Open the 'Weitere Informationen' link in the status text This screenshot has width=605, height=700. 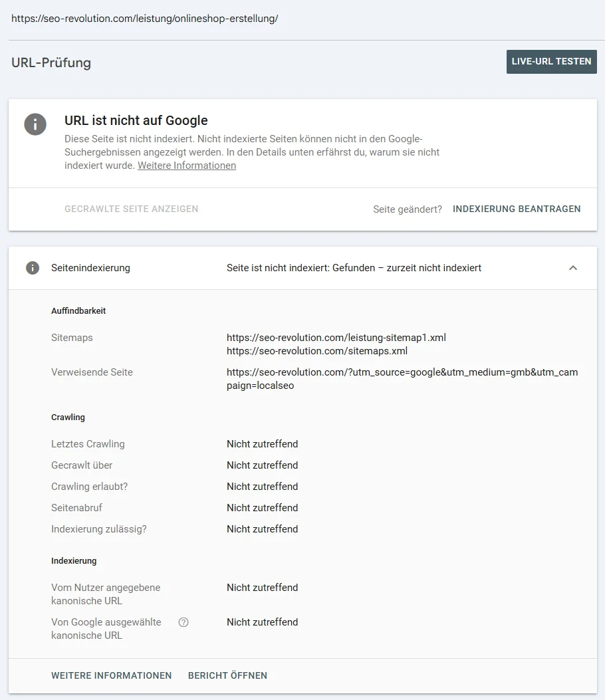[x=186, y=165]
